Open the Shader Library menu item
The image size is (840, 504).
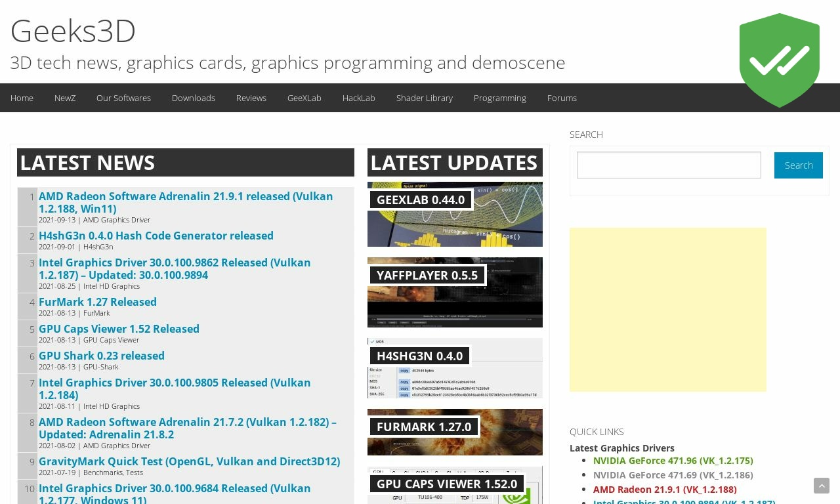[425, 98]
